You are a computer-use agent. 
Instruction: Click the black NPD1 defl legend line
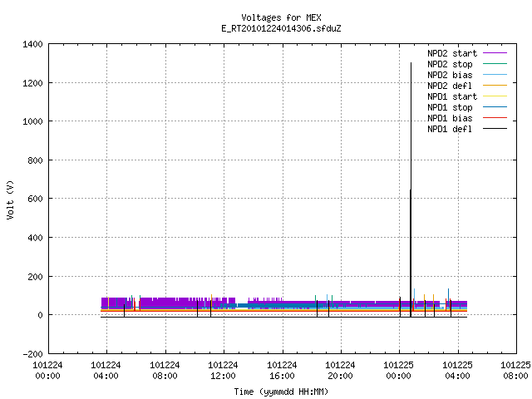tap(495, 129)
